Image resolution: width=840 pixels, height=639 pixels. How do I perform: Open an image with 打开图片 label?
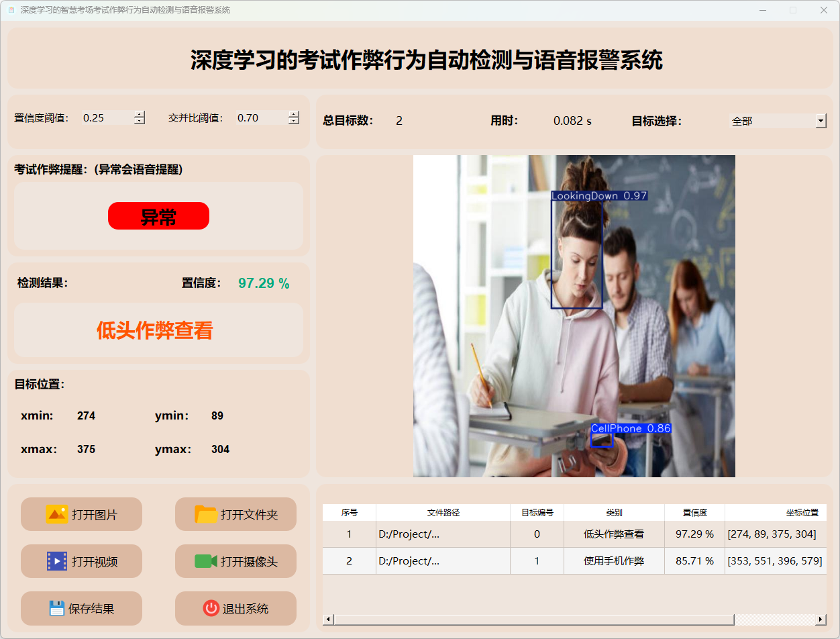pyautogui.click(x=95, y=515)
